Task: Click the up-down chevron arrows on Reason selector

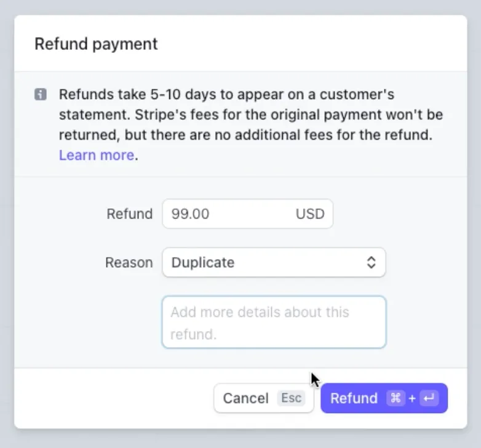Action: point(371,262)
